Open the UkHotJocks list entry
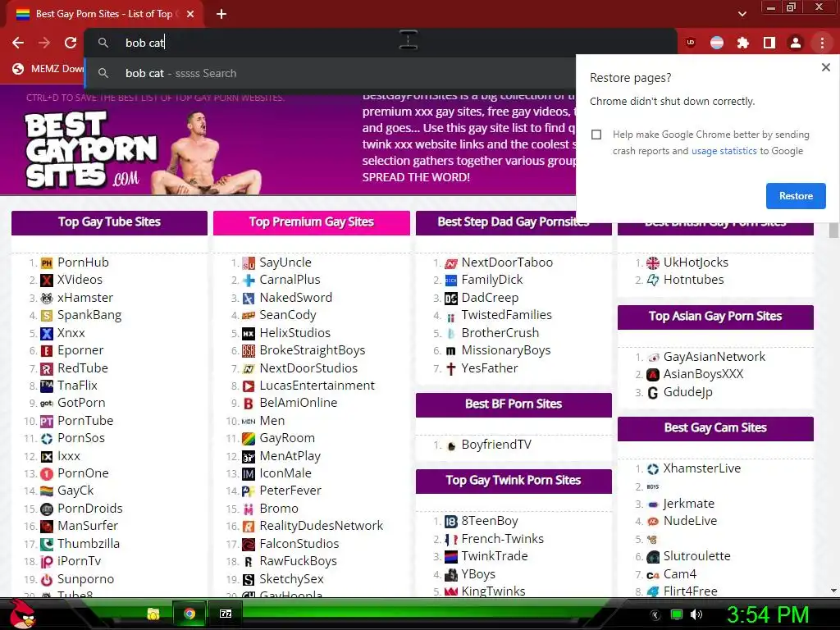The width and height of the screenshot is (840, 630). pyautogui.click(x=696, y=262)
